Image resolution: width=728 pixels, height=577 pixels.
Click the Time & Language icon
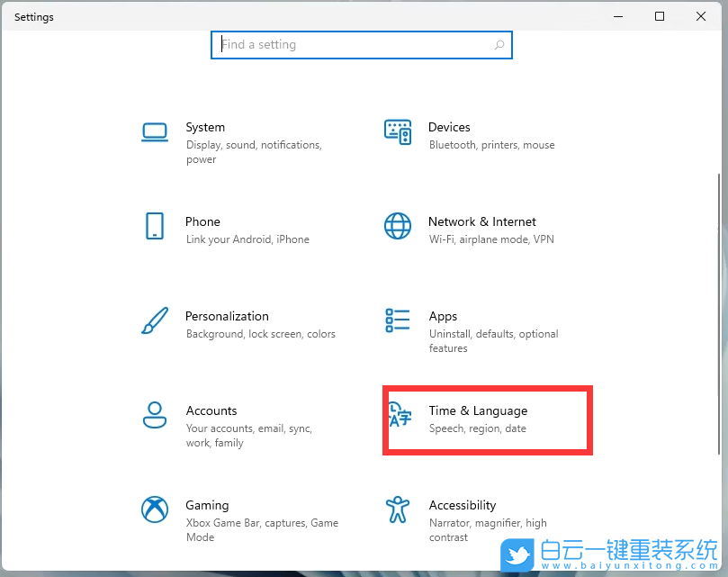[400, 415]
